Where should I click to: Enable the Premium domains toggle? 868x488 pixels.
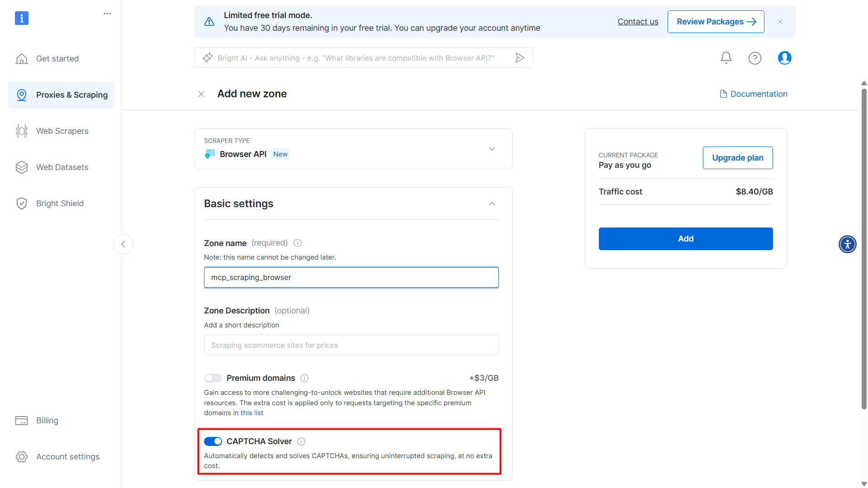213,378
